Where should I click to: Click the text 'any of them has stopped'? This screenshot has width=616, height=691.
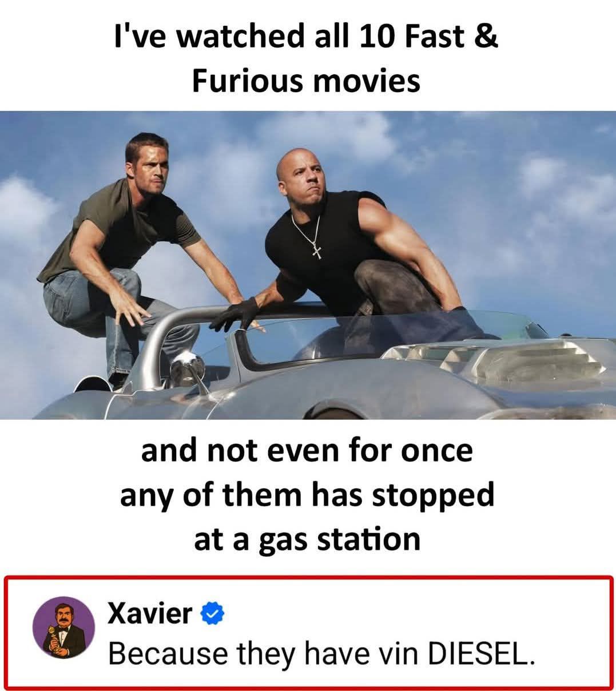[307, 495]
